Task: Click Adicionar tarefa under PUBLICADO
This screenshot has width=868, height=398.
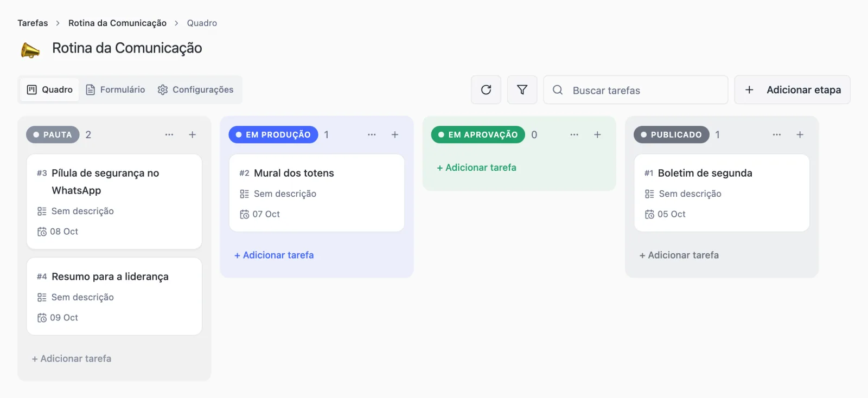Action: [x=679, y=255]
